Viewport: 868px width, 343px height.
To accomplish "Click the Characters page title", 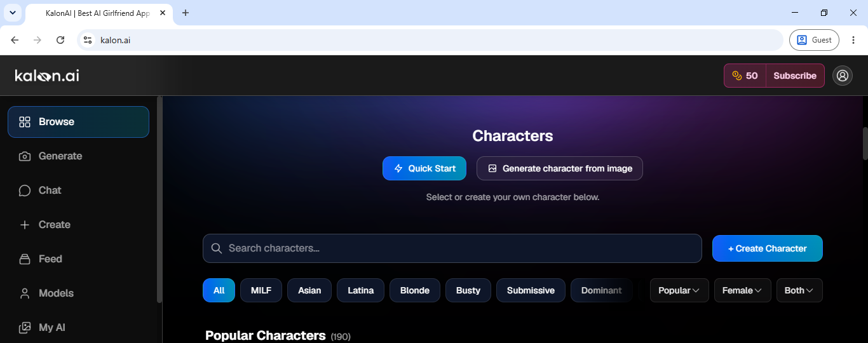I will coord(513,136).
